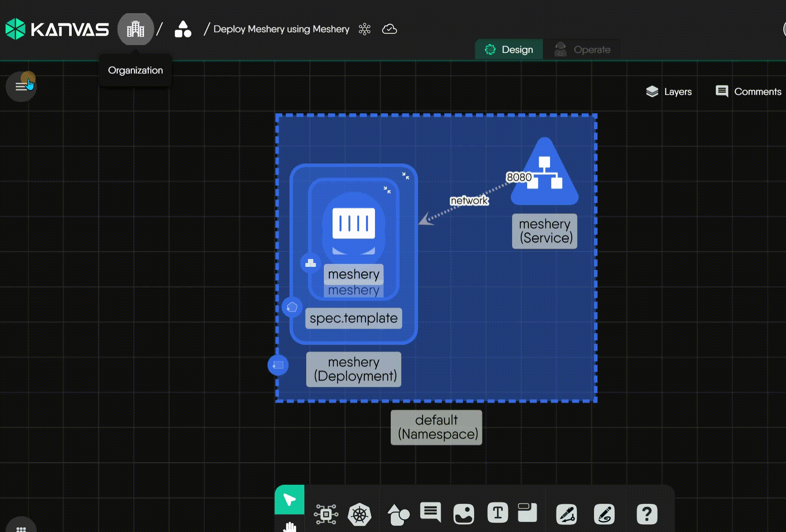The height and width of the screenshot is (532, 786).
Task: Open the help question mark
Action: click(647, 514)
